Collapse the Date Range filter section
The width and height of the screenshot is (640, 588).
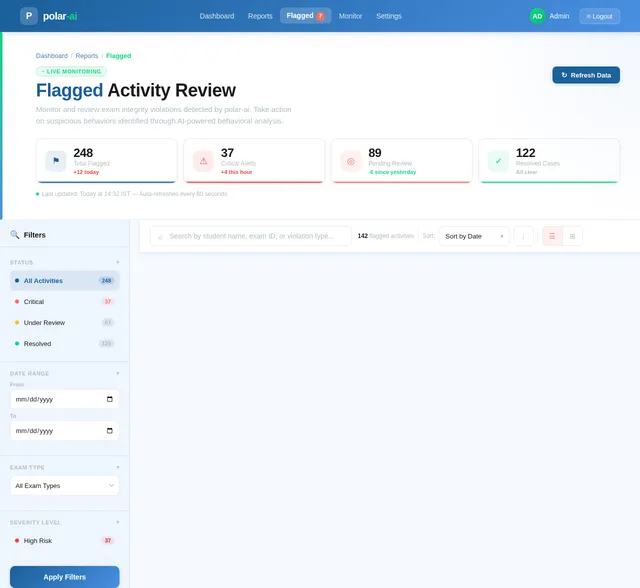118,373
